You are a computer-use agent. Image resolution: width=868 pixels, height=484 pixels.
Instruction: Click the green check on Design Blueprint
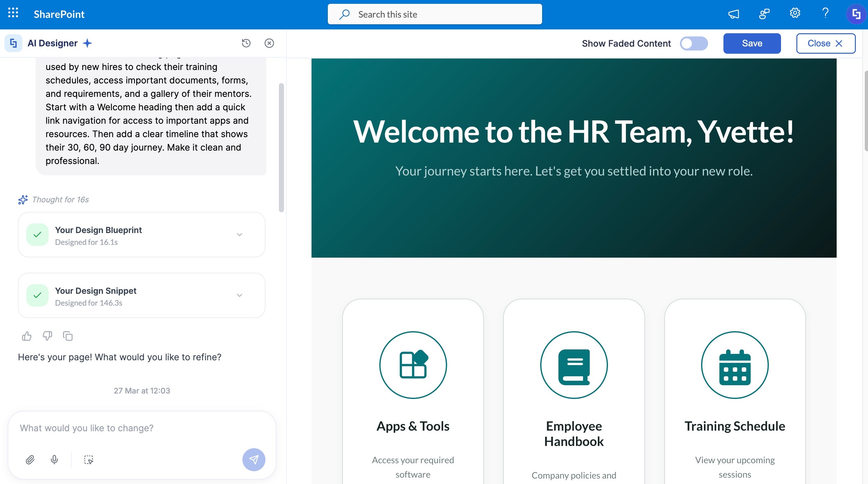pyautogui.click(x=37, y=234)
